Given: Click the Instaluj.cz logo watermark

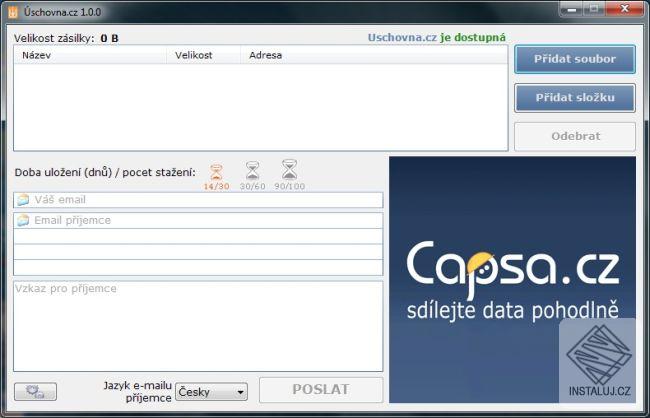Looking at the screenshot, I should pyautogui.click(x=599, y=360).
